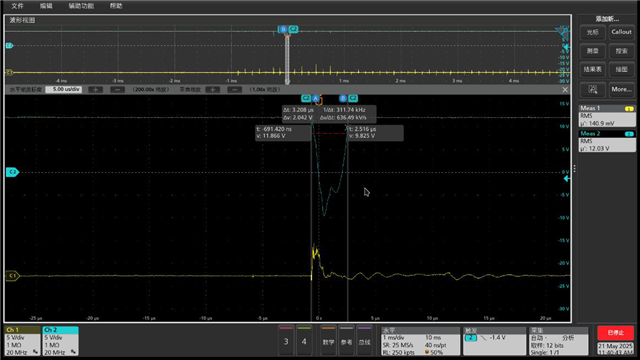Click the C2 channel ground handle
The height and width of the screenshot is (360, 640).
[12, 172]
